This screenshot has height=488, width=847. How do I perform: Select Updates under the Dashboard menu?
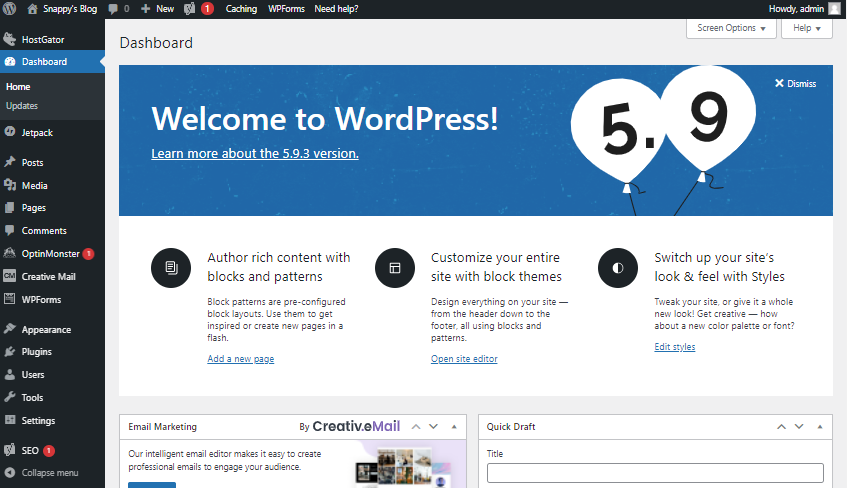pyautogui.click(x=22, y=105)
